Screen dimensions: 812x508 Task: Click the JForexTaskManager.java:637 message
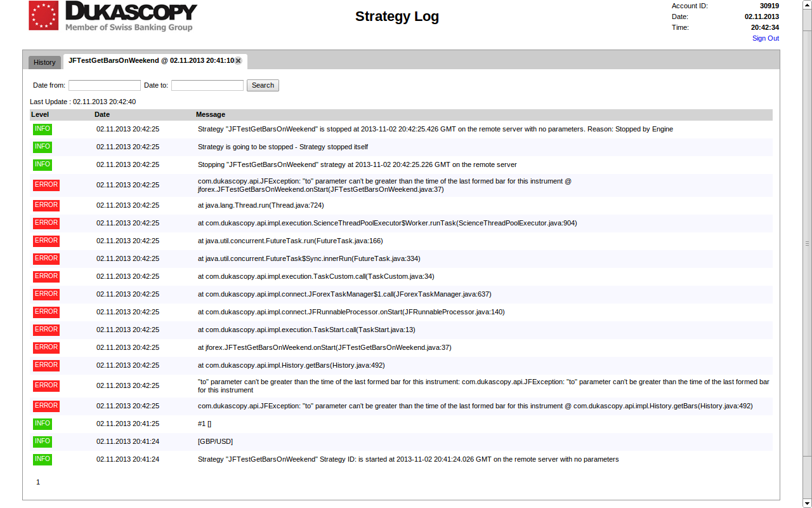click(x=344, y=294)
